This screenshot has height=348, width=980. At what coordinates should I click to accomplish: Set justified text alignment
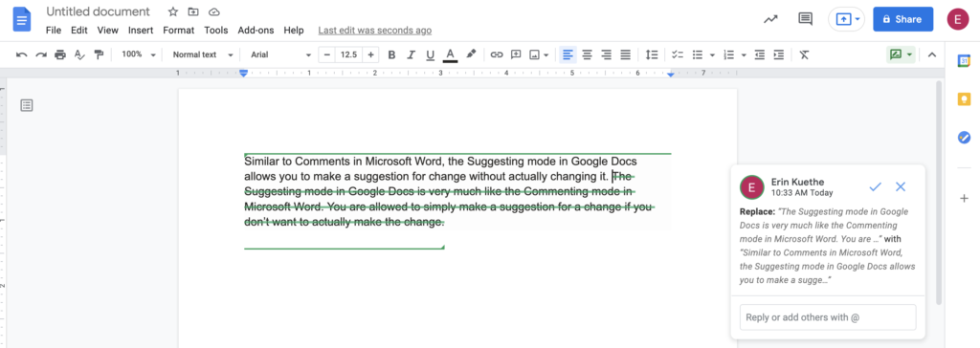coord(625,55)
